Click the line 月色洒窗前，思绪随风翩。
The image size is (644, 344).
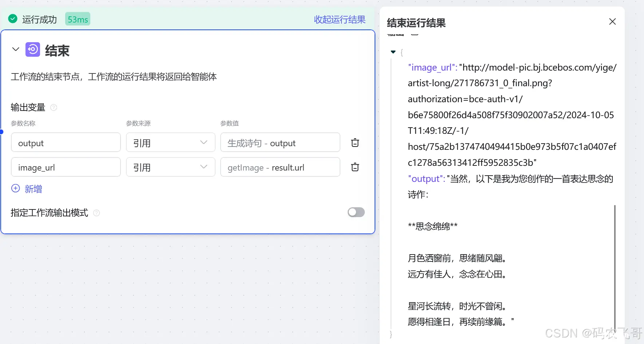(457, 258)
